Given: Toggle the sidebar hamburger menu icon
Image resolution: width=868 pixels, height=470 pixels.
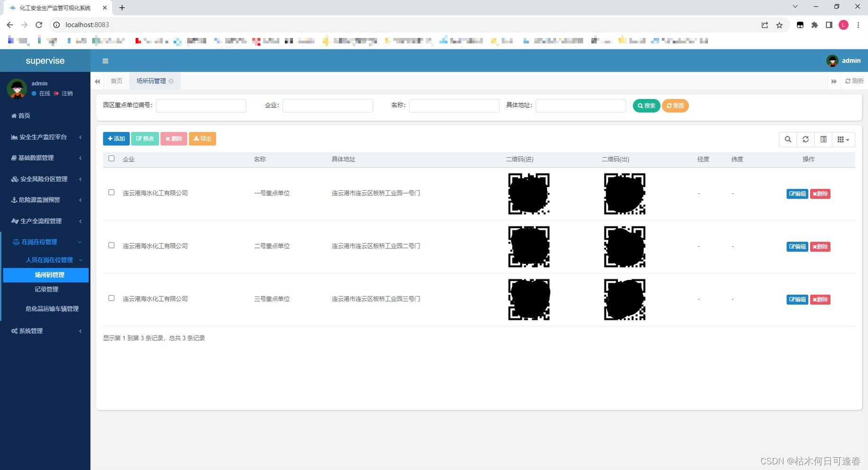Looking at the screenshot, I should tap(105, 61).
